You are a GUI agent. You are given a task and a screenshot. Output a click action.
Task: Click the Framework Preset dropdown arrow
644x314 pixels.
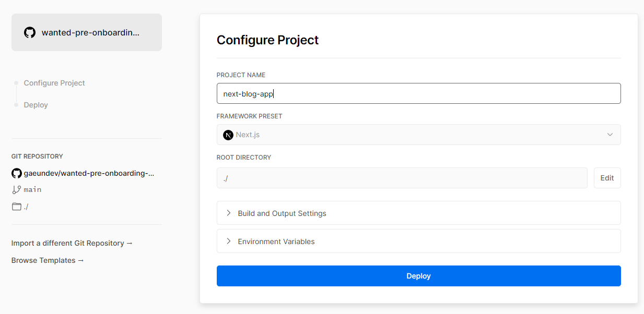[610, 135]
